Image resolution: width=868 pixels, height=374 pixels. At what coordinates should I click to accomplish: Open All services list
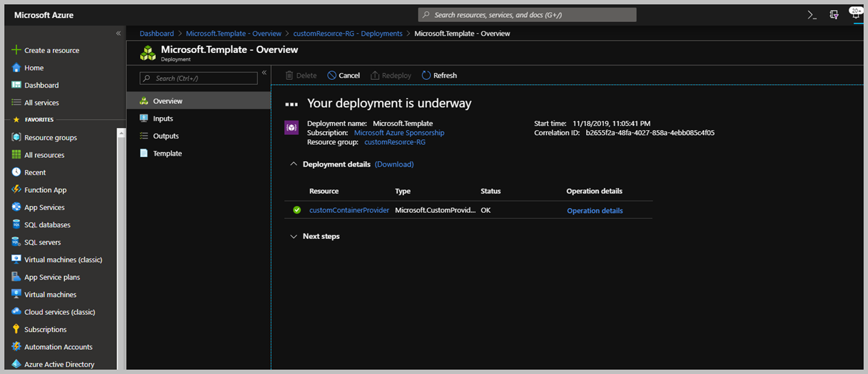(36, 103)
